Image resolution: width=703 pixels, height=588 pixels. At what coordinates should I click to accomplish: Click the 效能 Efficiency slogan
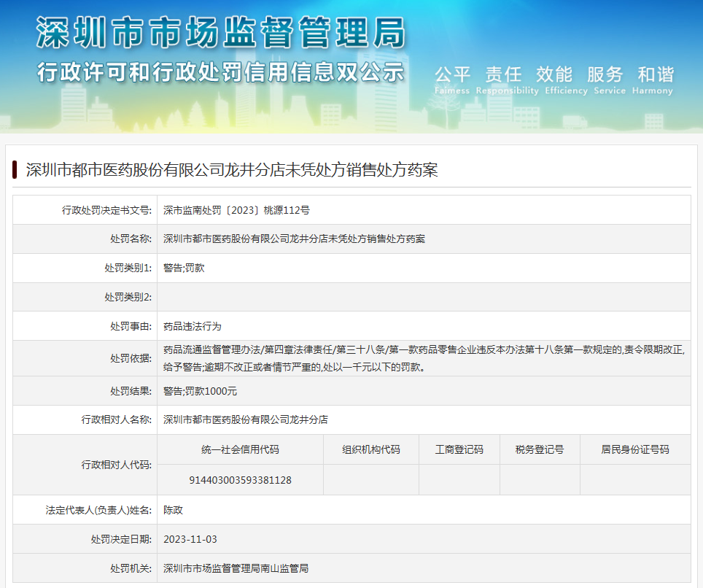tap(566, 80)
